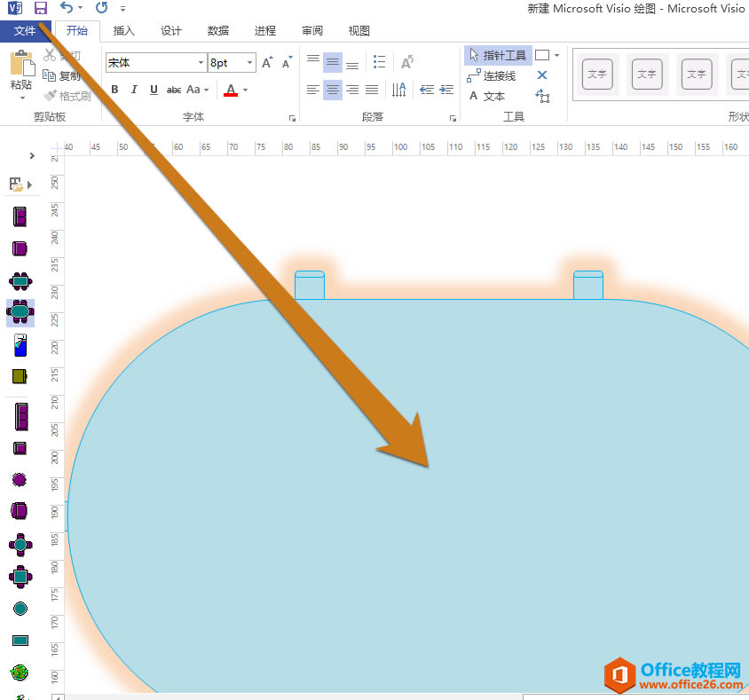Toggle underline formatting in Font group

tap(153, 90)
